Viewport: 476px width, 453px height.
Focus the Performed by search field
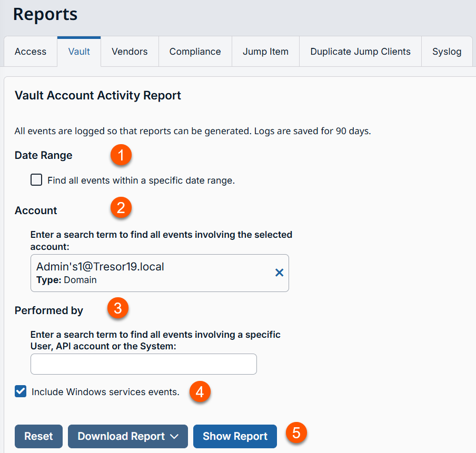[144, 364]
